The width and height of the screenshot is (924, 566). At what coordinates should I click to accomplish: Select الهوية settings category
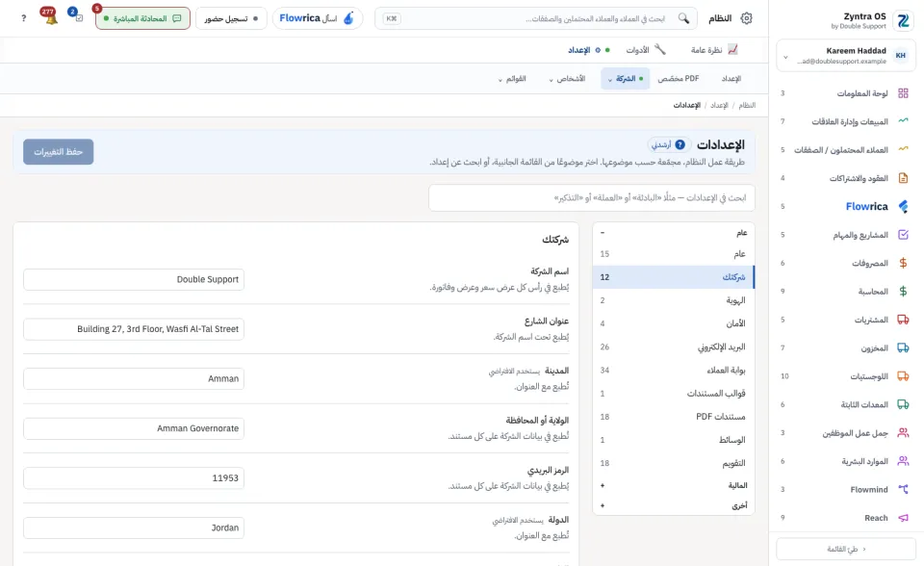[674, 300]
